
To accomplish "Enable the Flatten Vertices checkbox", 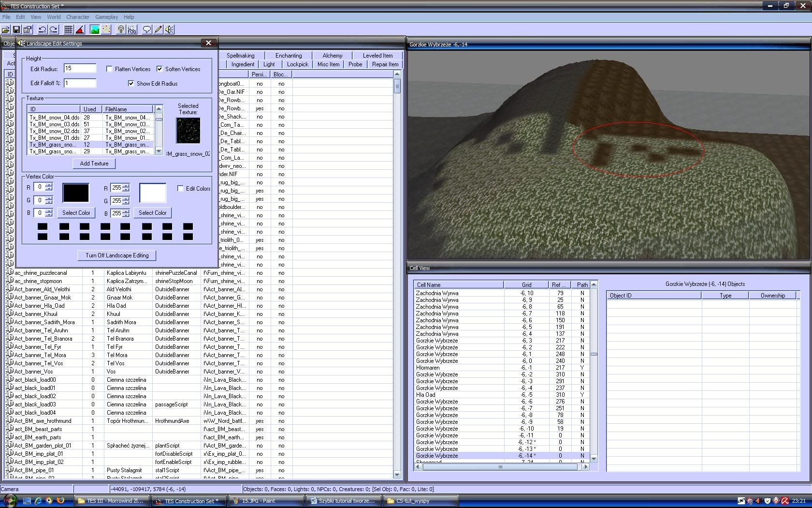I will (109, 69).
